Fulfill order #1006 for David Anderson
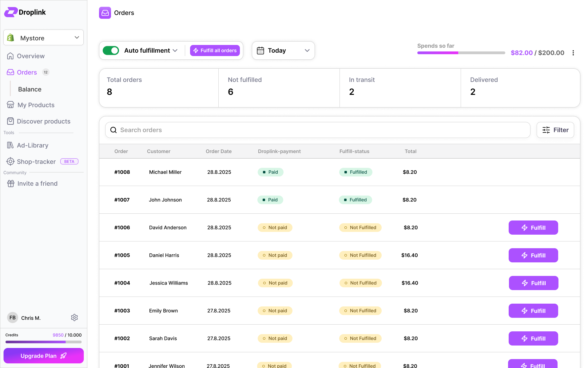Image resolution: width=588 pixels, height=368 pixels. point(533,228)
